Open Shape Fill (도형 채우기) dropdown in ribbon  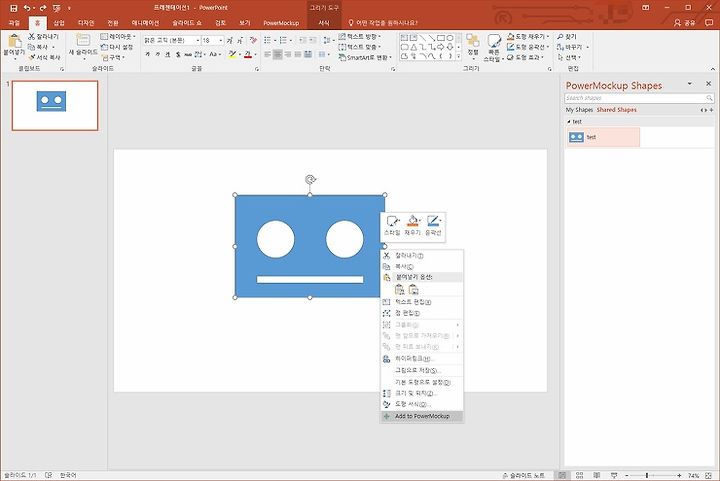click(x=529, y=36)
